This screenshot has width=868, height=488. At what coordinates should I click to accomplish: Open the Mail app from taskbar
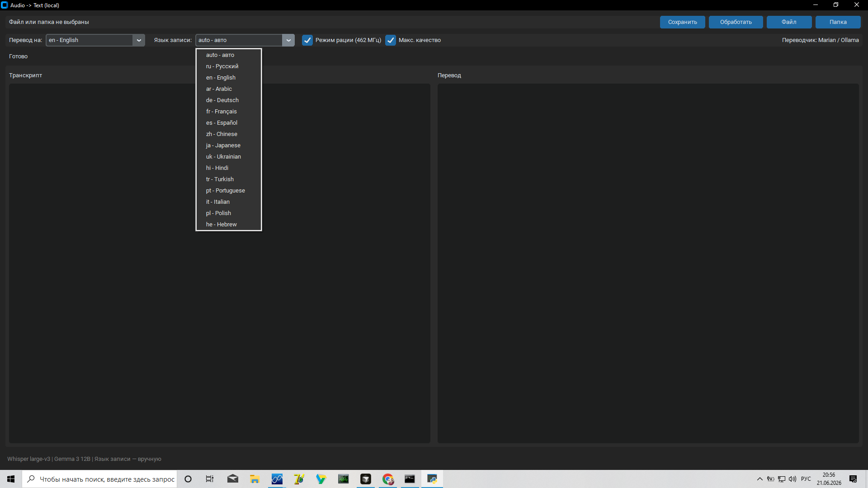point(232,479)
